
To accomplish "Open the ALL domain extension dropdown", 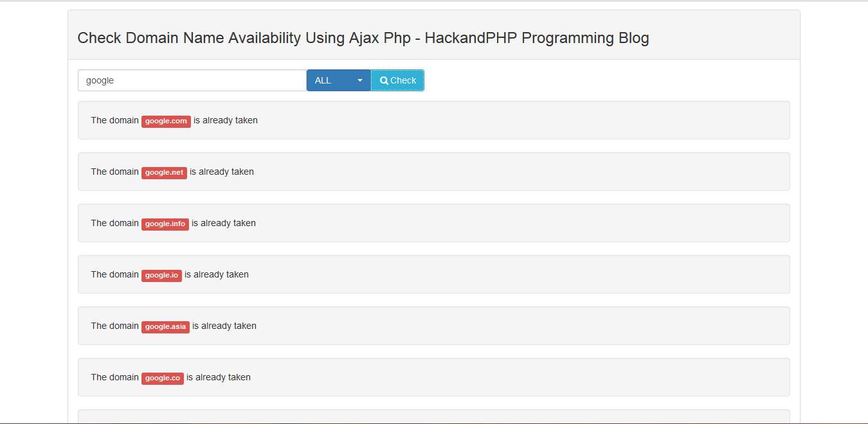I will (339, 80).
